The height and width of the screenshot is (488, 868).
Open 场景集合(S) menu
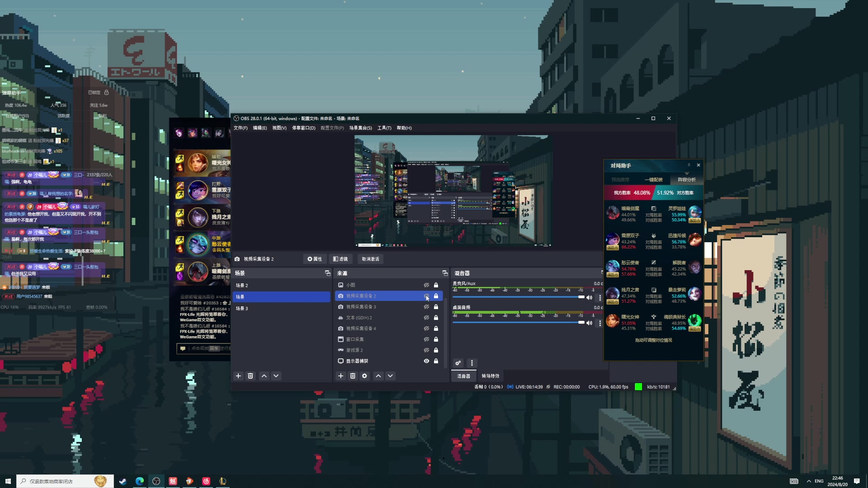point(360,128)
